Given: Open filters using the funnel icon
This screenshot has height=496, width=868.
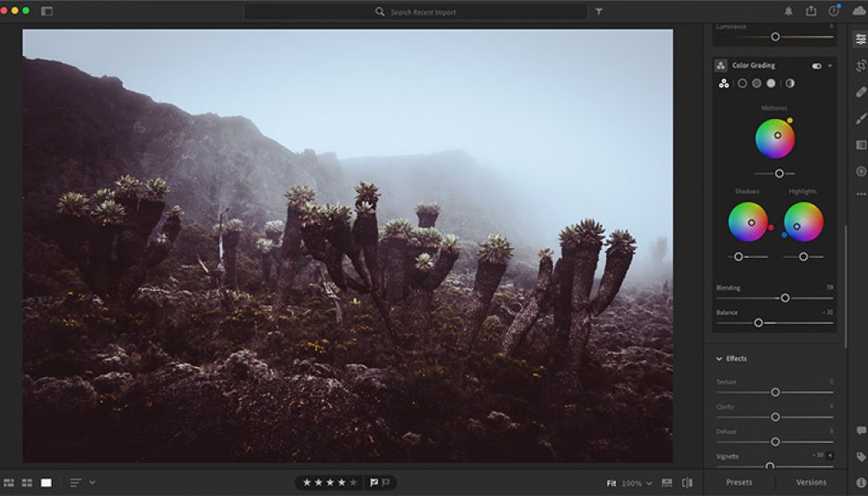Looking at the screenshot, I should tap(598, 12).
